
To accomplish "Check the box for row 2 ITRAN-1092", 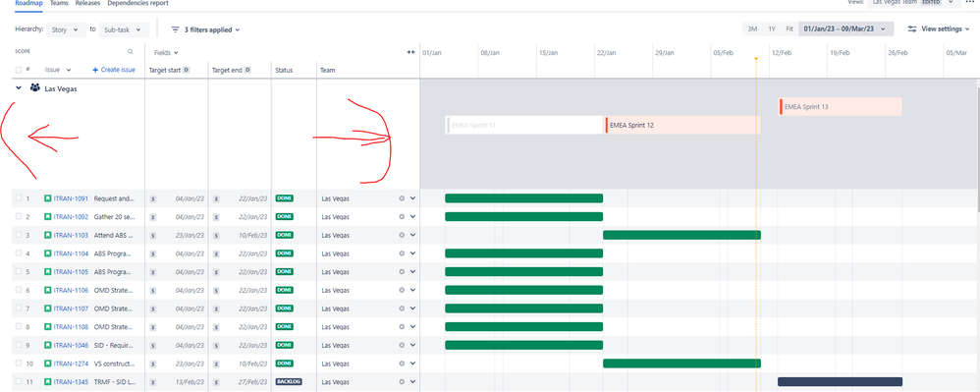I will (19, 217).
